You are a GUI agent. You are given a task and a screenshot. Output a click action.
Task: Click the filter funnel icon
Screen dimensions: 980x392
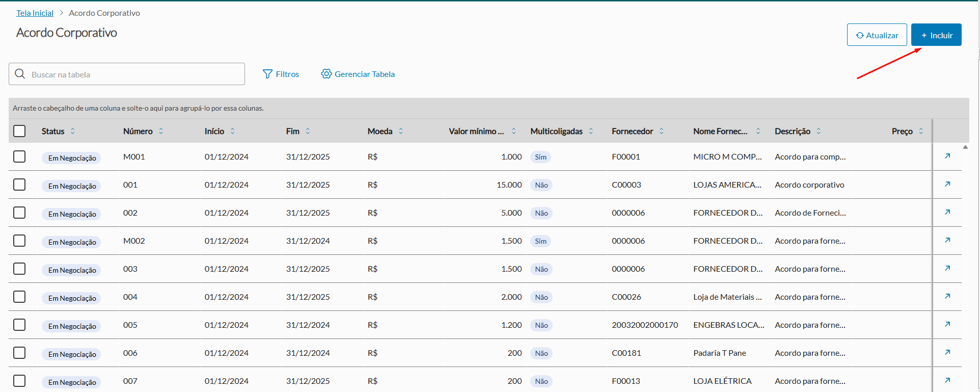[267, 74]
